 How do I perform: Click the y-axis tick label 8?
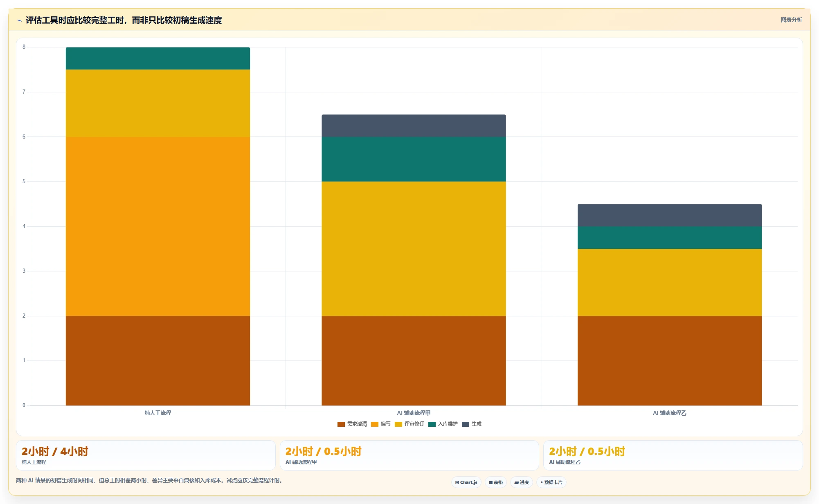(24, 47)
